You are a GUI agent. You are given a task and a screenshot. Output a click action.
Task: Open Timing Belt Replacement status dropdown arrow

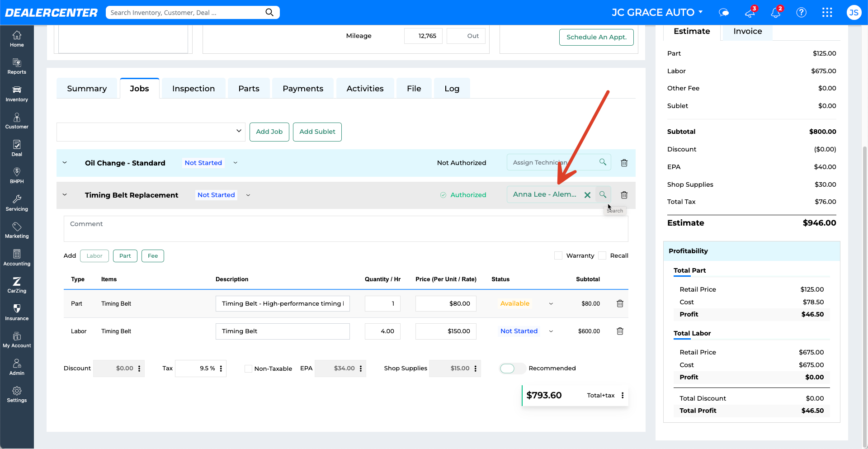248,195
